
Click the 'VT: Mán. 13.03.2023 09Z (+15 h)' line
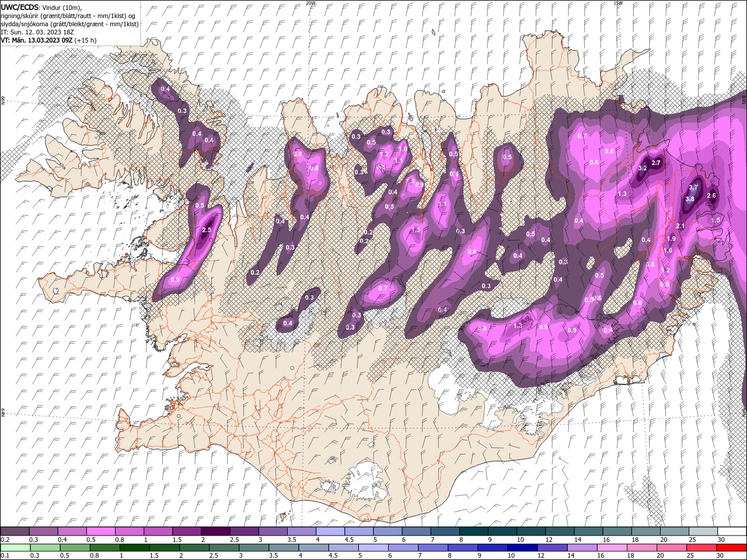coord(48,40)
